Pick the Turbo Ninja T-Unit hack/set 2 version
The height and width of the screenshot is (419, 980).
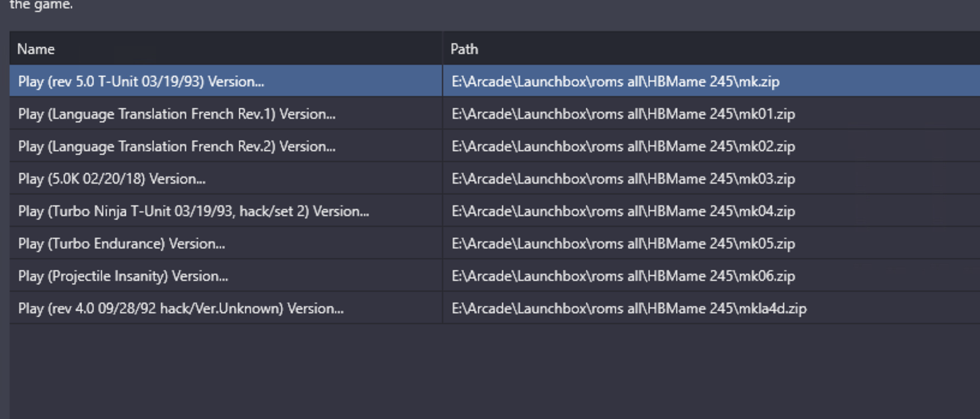[x=193, y=211]
